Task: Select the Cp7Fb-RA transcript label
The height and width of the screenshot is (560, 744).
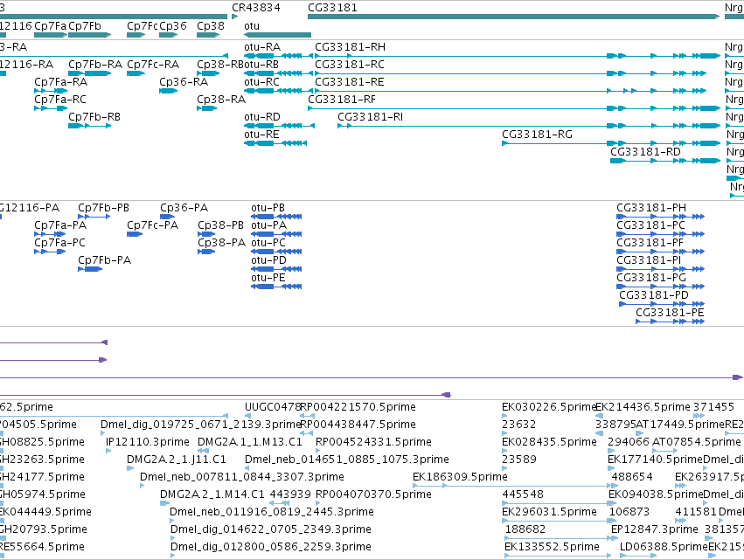Action: tap(95, 65)
